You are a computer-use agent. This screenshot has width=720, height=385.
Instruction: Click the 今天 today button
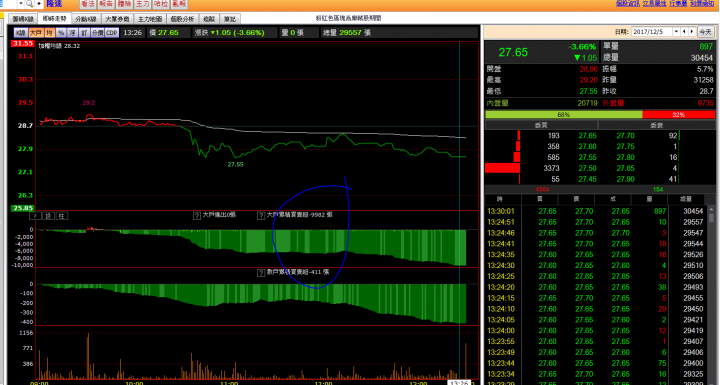[705, 32]
